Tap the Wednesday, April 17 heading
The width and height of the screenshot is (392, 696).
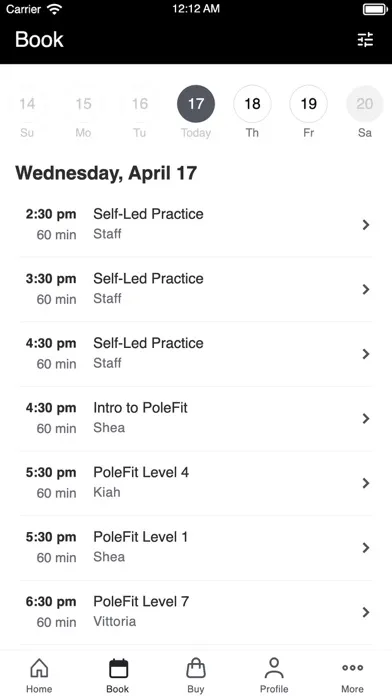coord(106,173)
